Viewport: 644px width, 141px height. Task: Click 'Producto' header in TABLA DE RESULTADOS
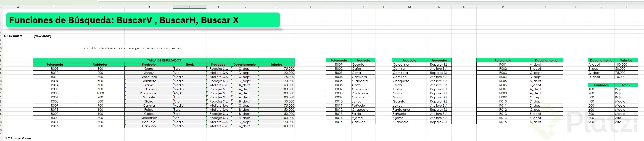149,64
